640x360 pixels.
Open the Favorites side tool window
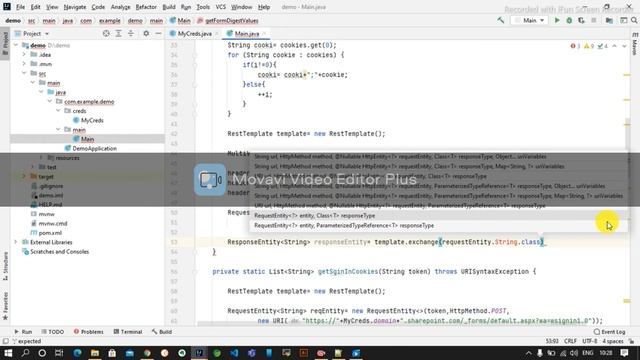click(x=5, y=306)
